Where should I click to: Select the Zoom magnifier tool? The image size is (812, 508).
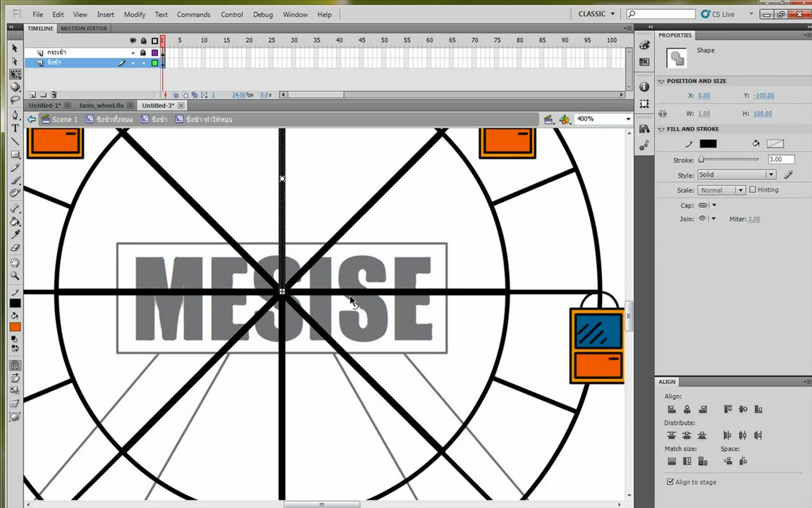point(15,276)
